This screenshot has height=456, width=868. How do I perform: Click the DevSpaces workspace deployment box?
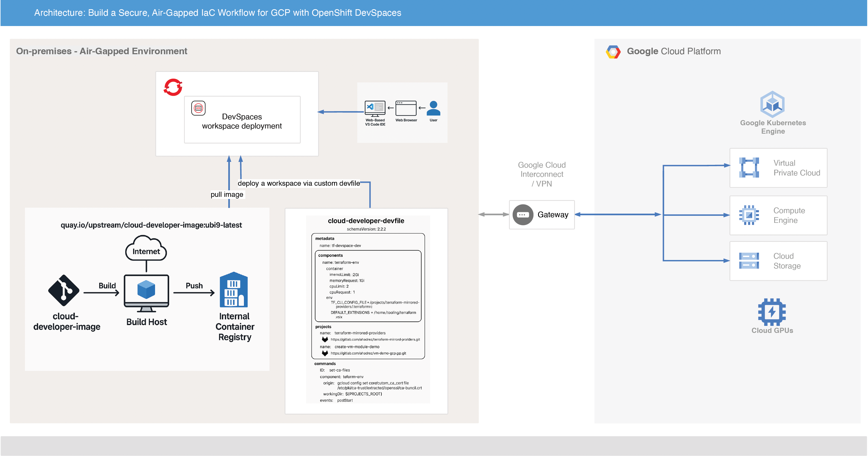pos(242,120)
